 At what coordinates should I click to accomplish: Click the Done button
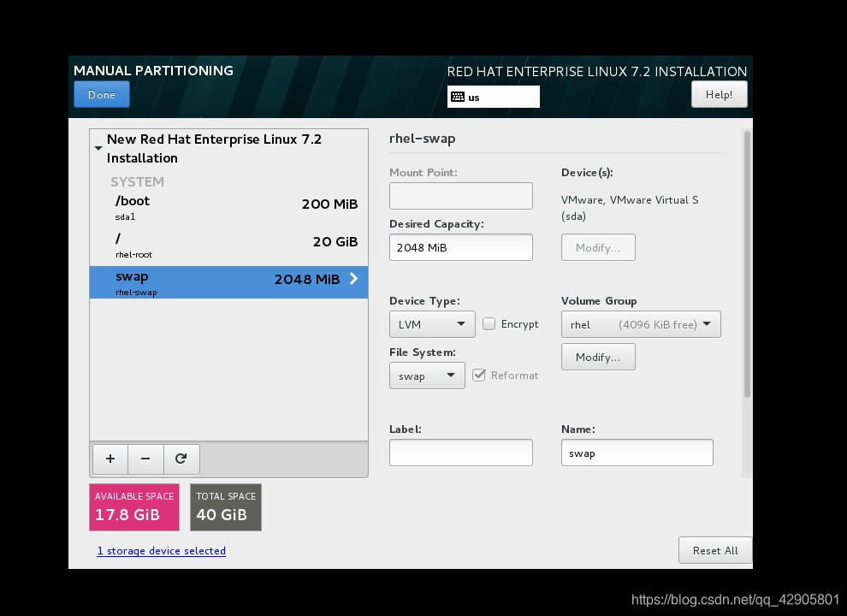[102, 94]
